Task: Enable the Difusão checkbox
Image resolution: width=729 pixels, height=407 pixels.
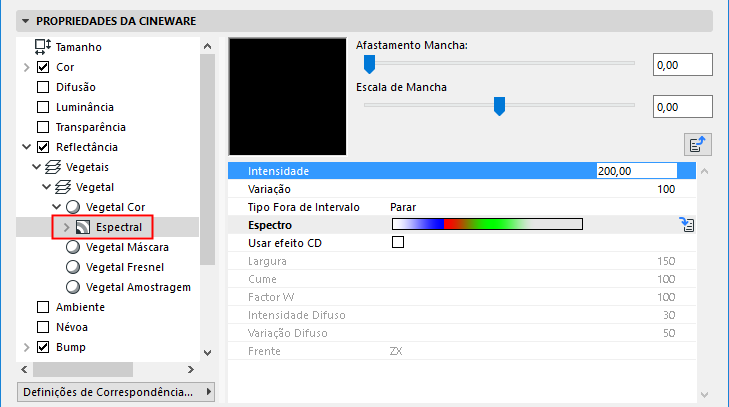Action: pos(43,87)
